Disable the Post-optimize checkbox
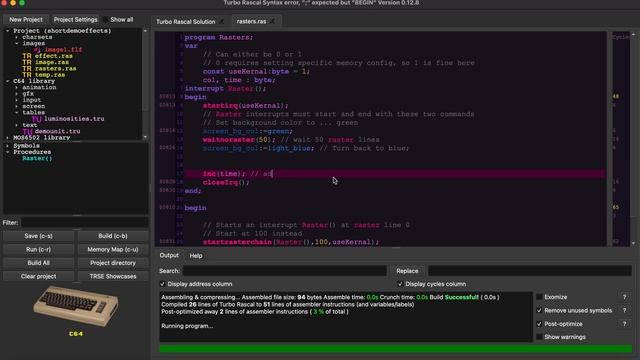The height and width of the screenshot is (360, 640). coord(539,324)
